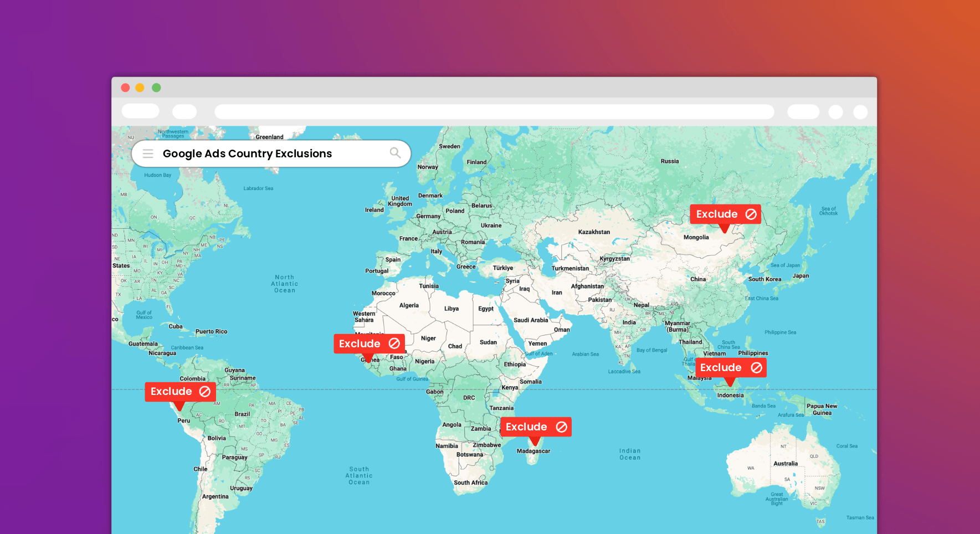
Task: Click the prohibition icon on Peru's Exclude pin
Action: click(x=204, y=391)
